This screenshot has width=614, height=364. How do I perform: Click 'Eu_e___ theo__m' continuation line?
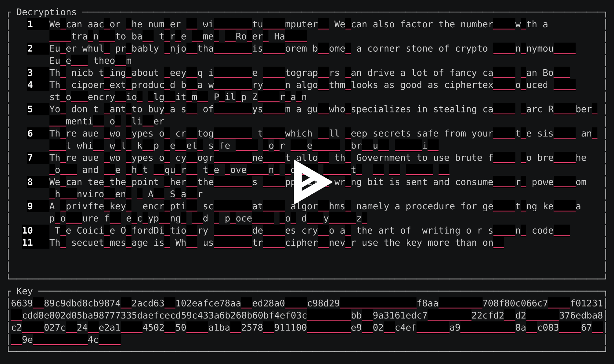click(90, 61)
